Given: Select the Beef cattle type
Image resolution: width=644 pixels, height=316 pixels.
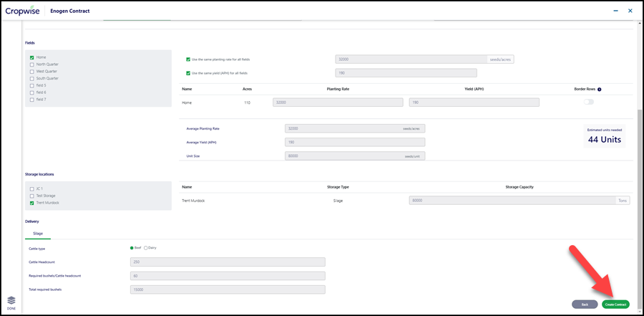Looking at the screenshot, I should pyautogui.click(x=132, y=248).
